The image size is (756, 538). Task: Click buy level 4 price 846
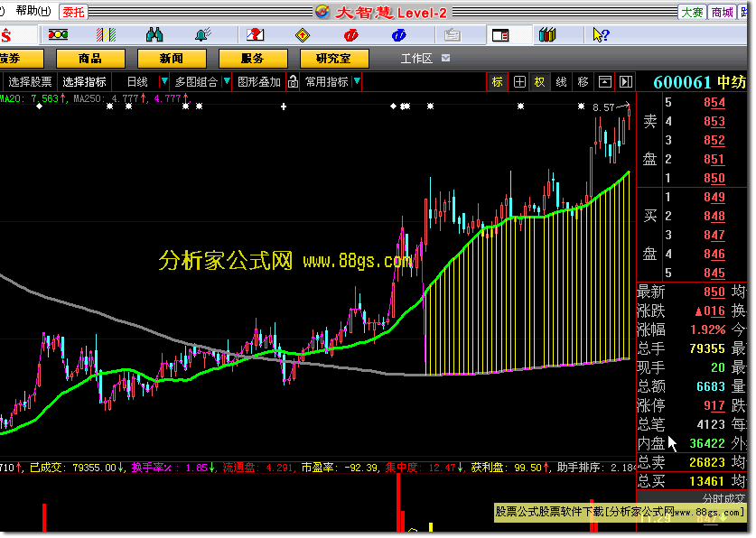point(714,254)
